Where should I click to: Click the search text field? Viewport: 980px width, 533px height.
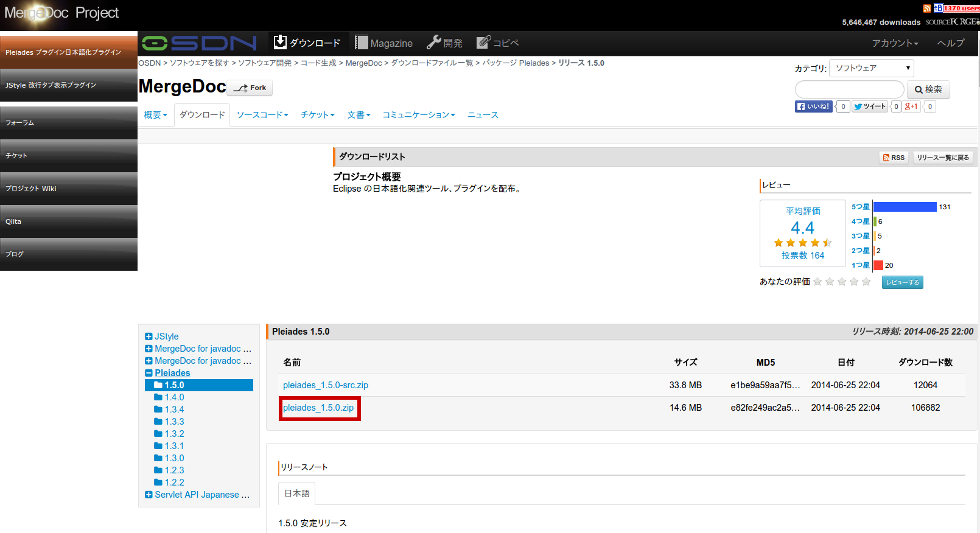pyautogui.click(x=850, y=89)
